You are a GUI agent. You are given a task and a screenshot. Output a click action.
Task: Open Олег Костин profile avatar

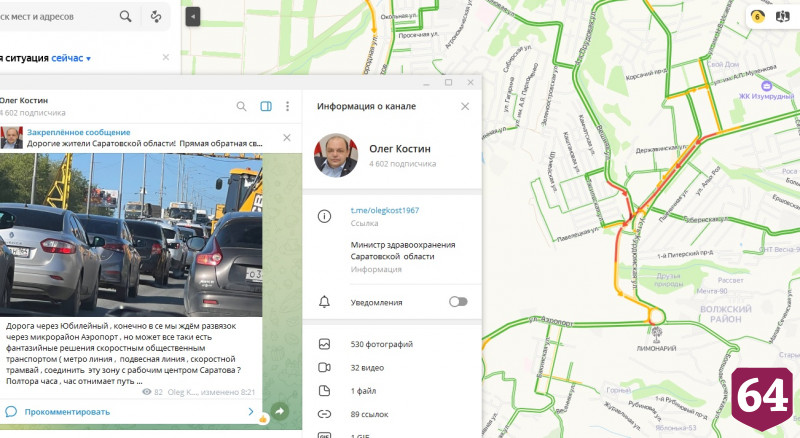[x=335, y=155]
